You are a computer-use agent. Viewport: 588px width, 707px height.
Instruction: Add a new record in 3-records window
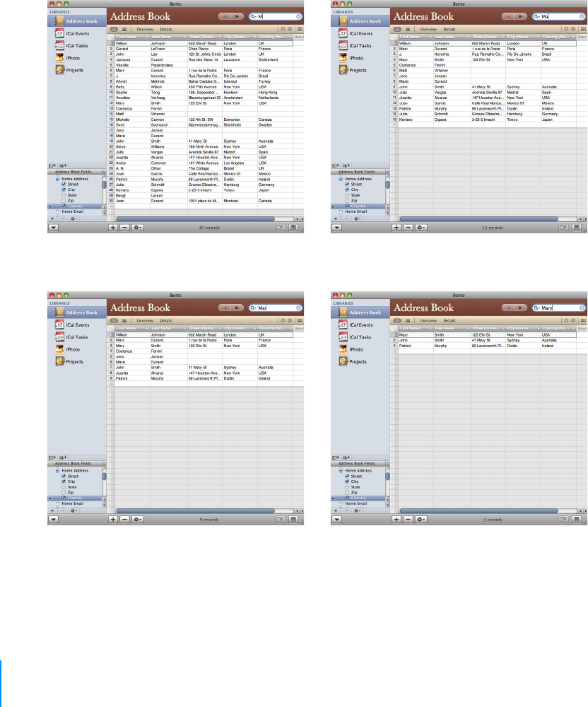tap(396, 520)
